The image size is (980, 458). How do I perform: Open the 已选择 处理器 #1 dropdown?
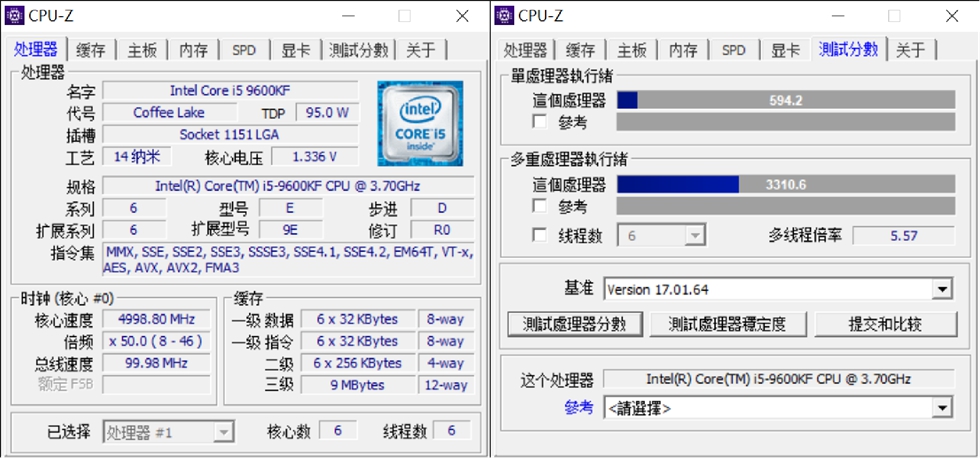coord(169,432)
